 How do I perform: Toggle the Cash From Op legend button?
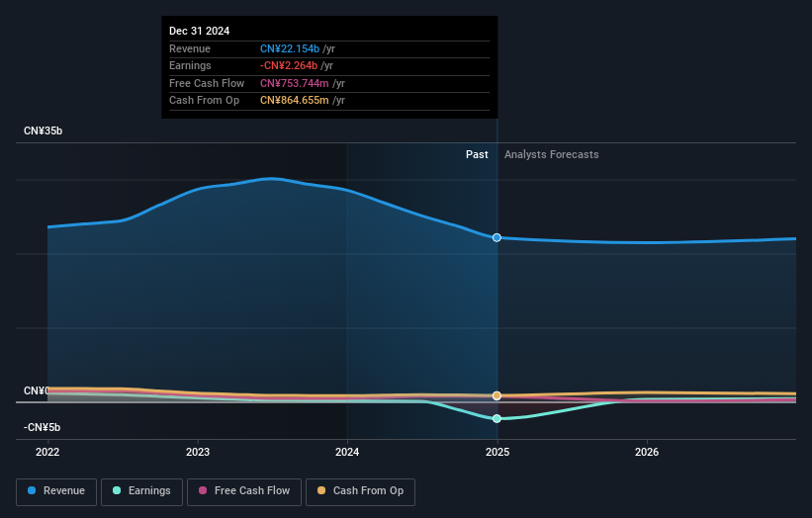click(360, 491)
